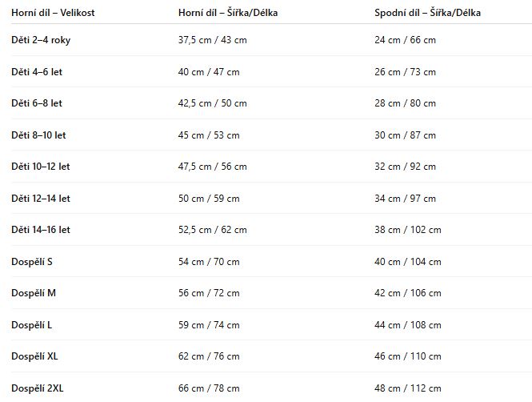The width and height of the screenshot is (532, 402).
Task: Click the '38 cm / 102 cm' cell
Action: (x=407, y=230)
